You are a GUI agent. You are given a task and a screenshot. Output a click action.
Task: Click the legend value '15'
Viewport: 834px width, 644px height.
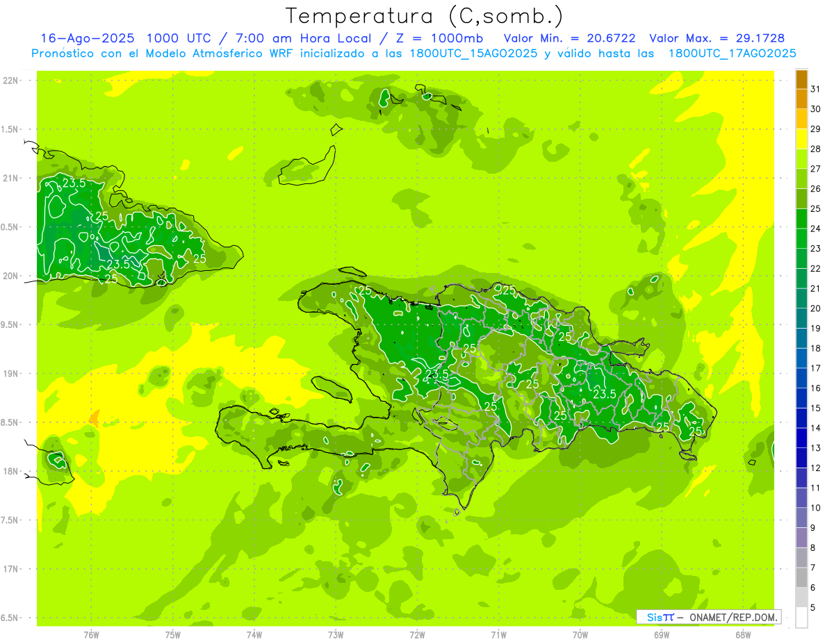click(815, 408)
